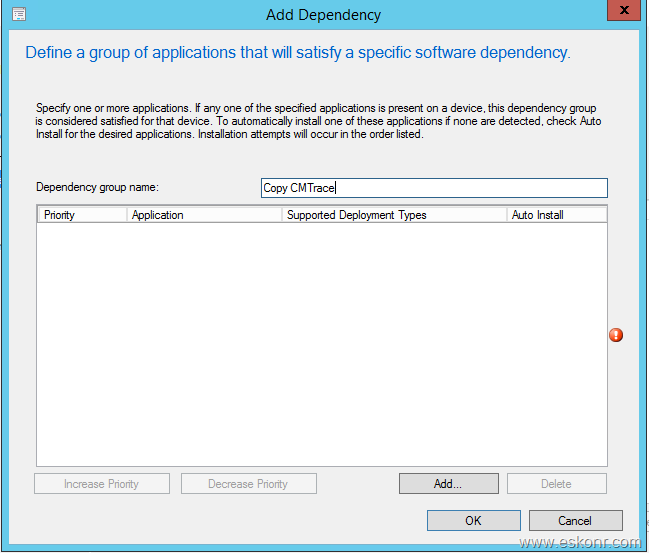This screenshot has height=553, width=649.
Task: Close the Add Dependency dialog
Action: point(624,12)
